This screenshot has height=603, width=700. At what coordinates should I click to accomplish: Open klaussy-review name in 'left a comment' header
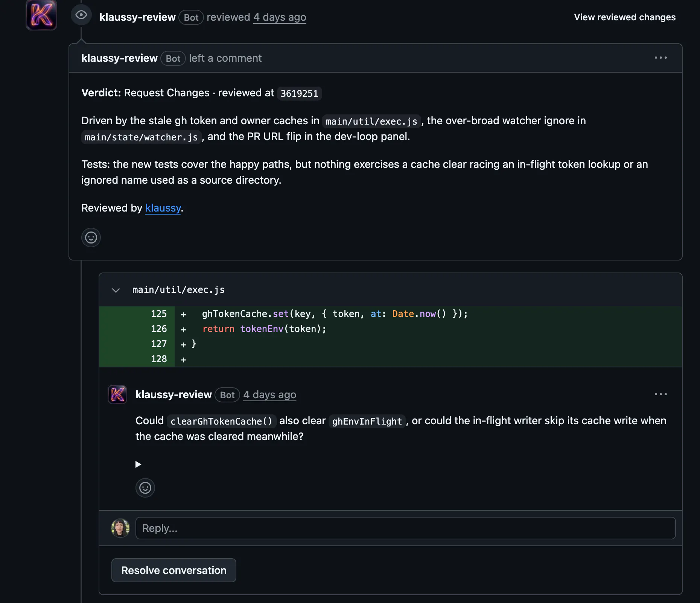tap(119, 58)
